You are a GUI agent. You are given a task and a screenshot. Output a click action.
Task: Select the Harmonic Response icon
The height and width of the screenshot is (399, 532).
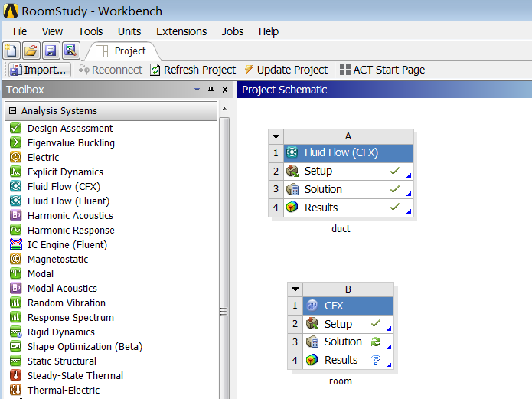(15, 230)
